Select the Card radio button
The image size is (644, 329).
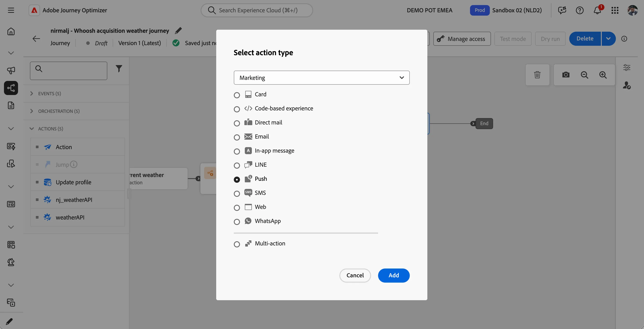tap(237, 95)
